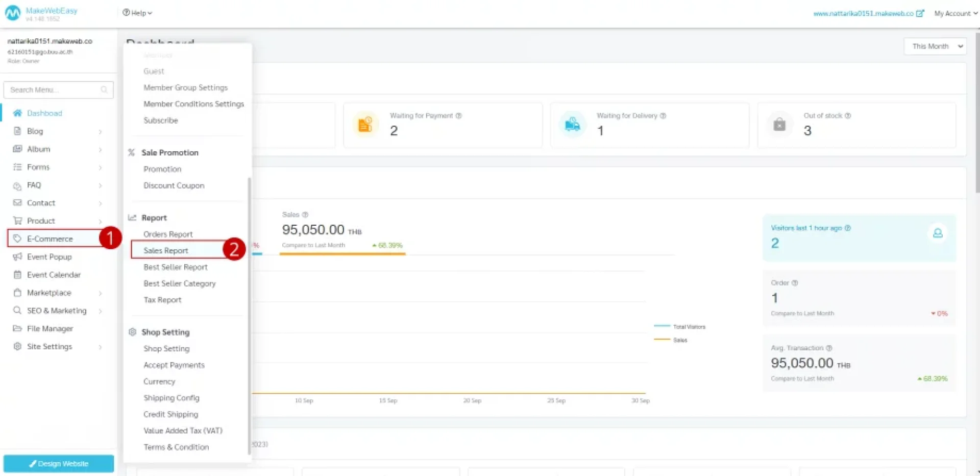Screen dimensions: 980x476
Task: Click the visitors user icon
Action: pyautogui.click(x=937, y=233)
